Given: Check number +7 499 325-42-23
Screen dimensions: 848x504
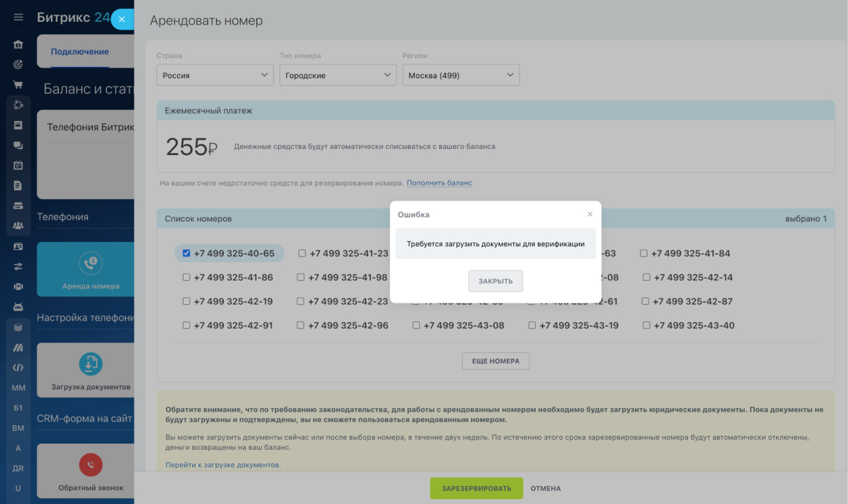Looking at the screenshot, I should 301,301.
